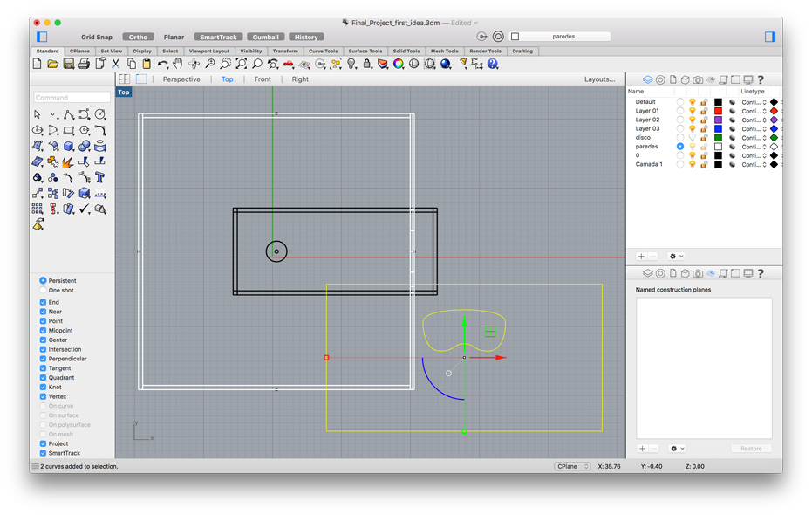Open linetype dropdown for Layer 03
Viewport: 812px width, 515px height.
point(754,129)
